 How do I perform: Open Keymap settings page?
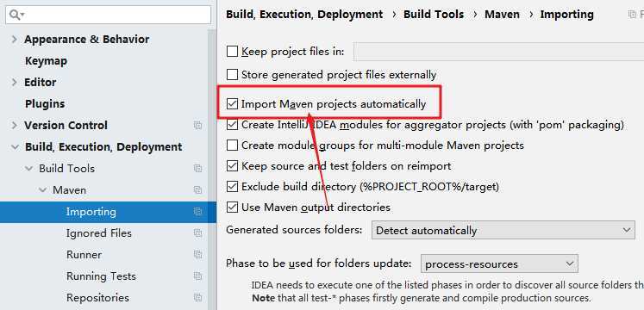(x=46, y=61)
